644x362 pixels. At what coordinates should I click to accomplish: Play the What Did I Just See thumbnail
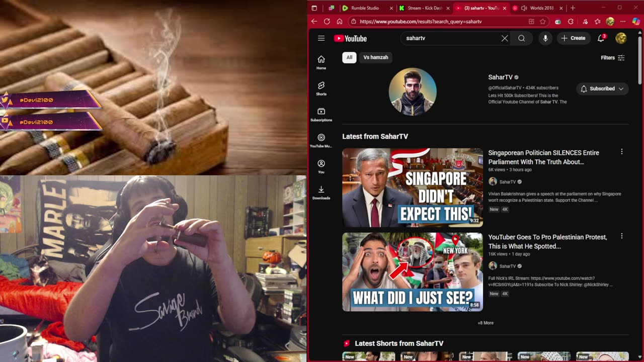[413, 272]
